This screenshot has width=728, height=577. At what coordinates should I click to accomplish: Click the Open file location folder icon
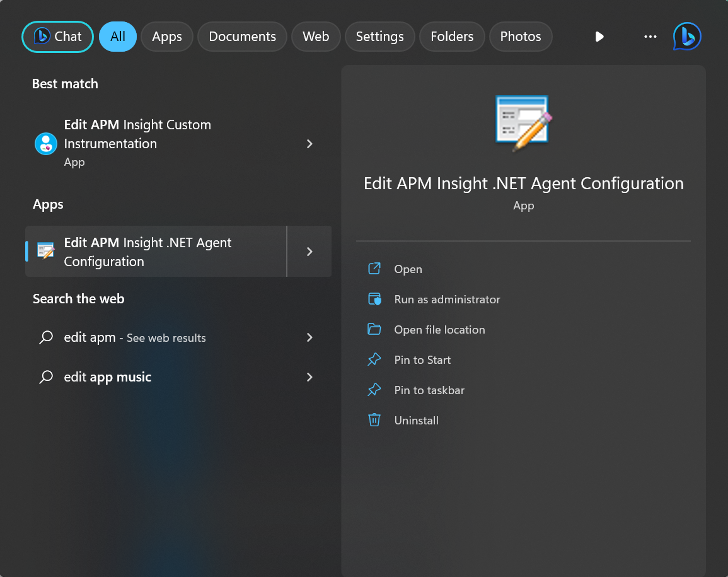[x=374, y=329]
